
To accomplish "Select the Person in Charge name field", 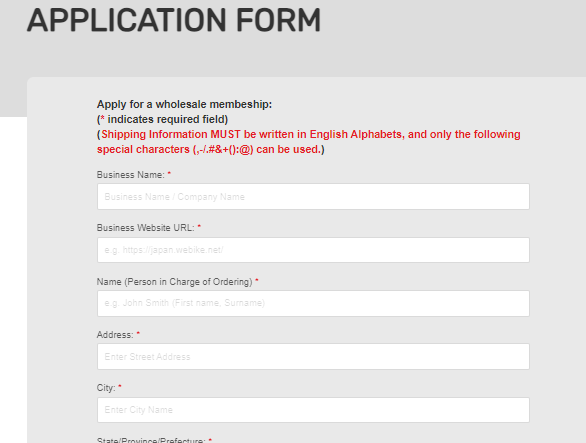I will tap(313, 303).
